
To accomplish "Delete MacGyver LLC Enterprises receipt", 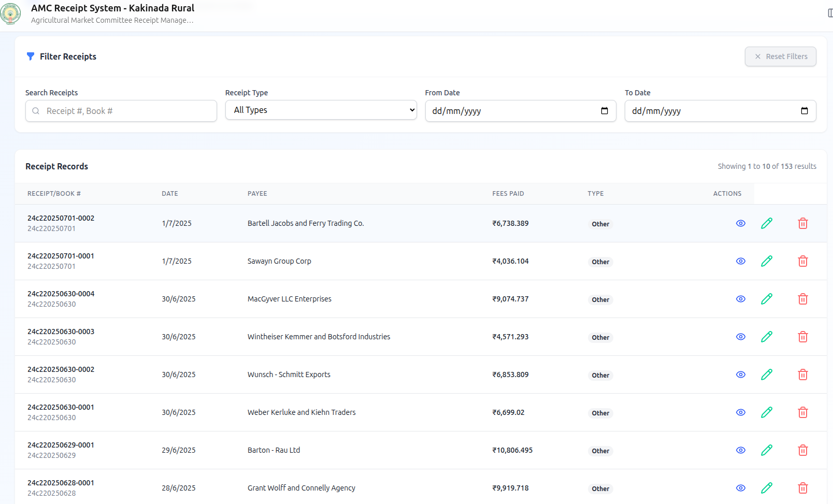I will (803, 299).
